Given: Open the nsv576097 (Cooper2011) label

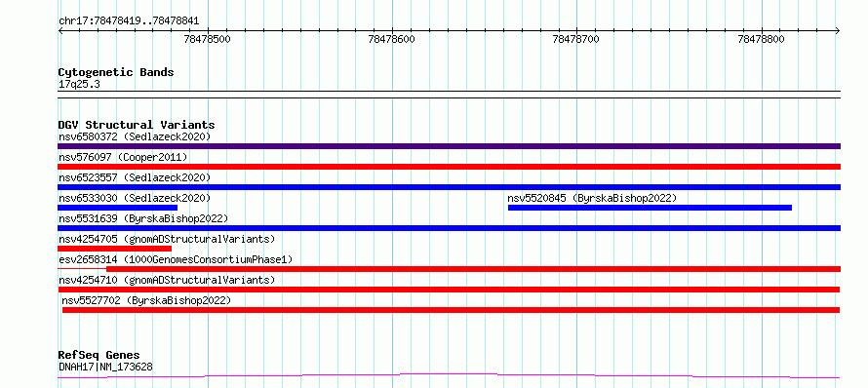Looking at the screenshot, I should pos(123,157).
